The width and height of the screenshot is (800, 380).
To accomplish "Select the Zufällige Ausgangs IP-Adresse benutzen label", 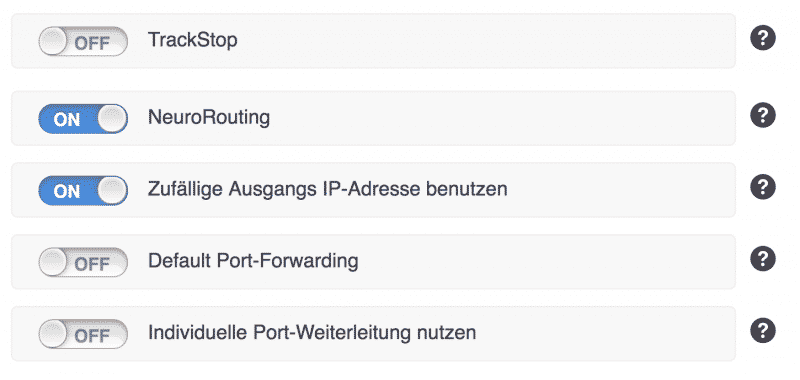I will (328, 190).
